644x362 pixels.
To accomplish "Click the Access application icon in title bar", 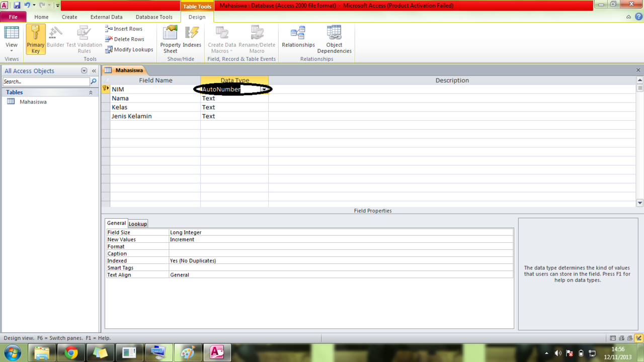I will tap(5, 5).
